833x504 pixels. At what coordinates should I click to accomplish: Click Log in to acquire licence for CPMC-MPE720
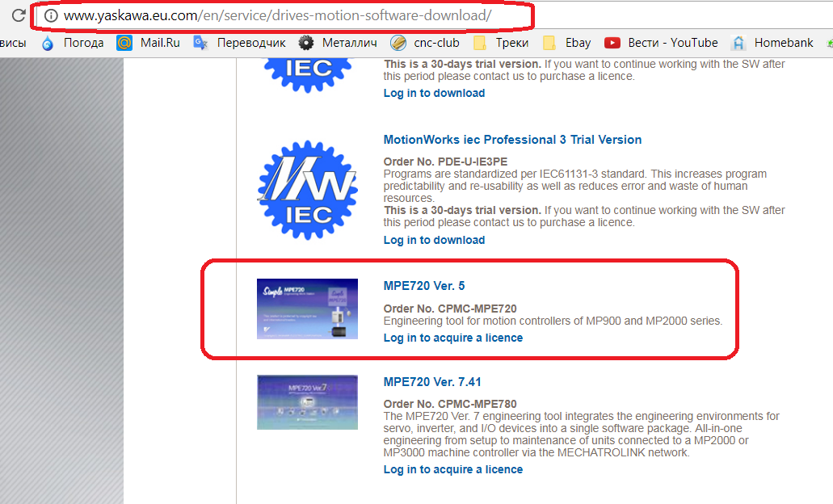tap(453, 338)
